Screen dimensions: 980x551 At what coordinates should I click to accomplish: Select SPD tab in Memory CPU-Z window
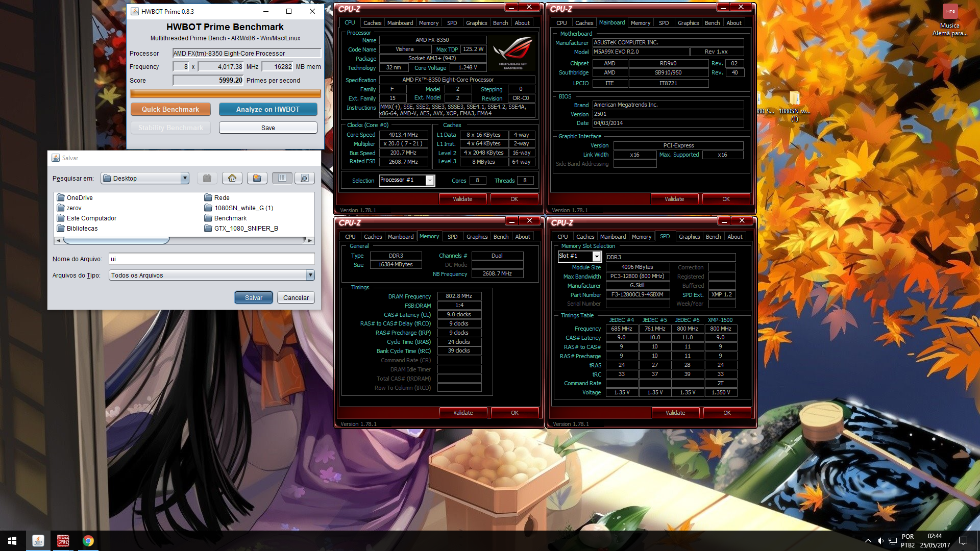pyautogui.click(x=452, y=237)
